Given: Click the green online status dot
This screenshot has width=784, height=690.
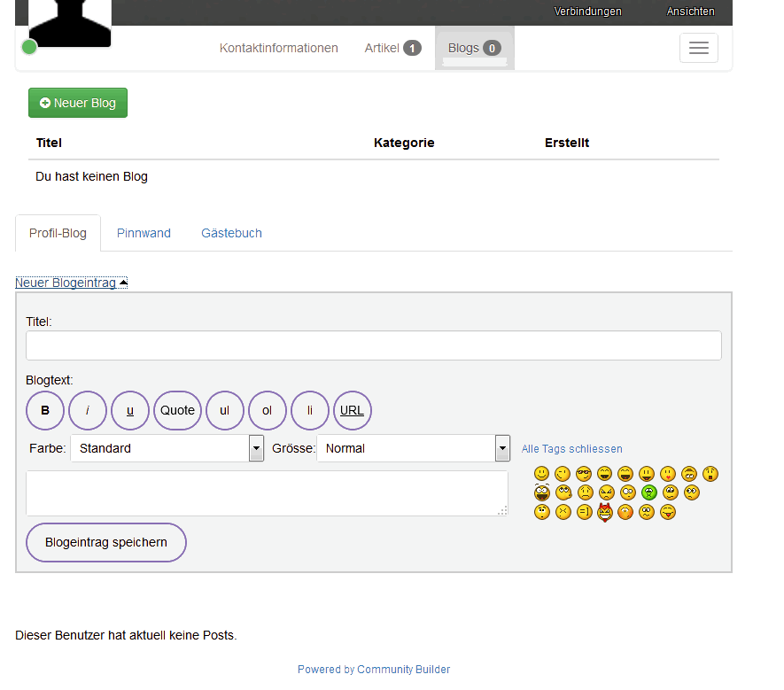Looking at the screenshot, I should (29, 47).
